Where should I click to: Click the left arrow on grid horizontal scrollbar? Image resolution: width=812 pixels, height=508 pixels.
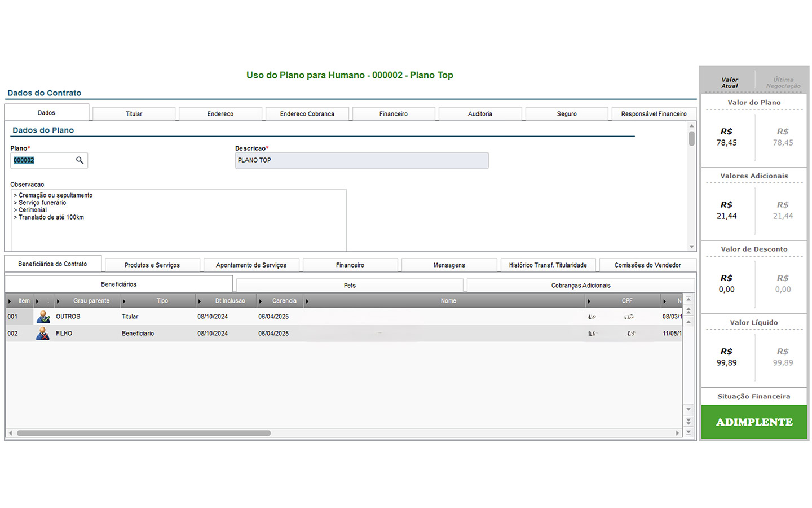coord(10,433)
